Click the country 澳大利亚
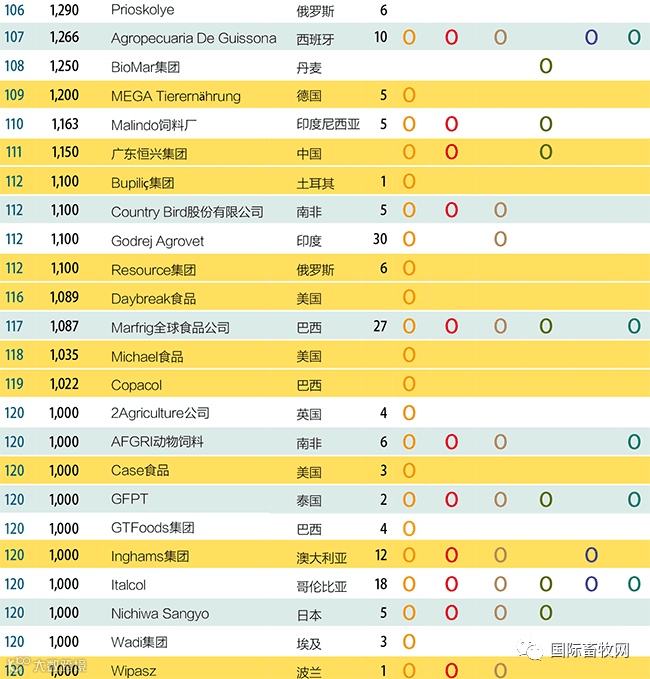This screenshot has height=679, width=650. tap(322, 558)
